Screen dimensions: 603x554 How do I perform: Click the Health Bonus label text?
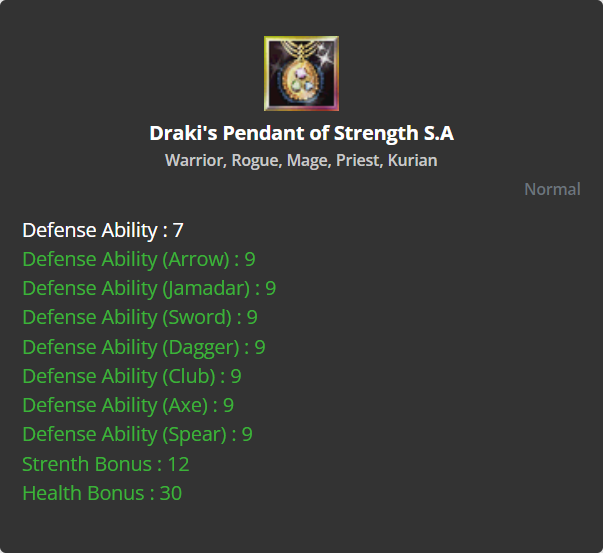click(82, 493)
